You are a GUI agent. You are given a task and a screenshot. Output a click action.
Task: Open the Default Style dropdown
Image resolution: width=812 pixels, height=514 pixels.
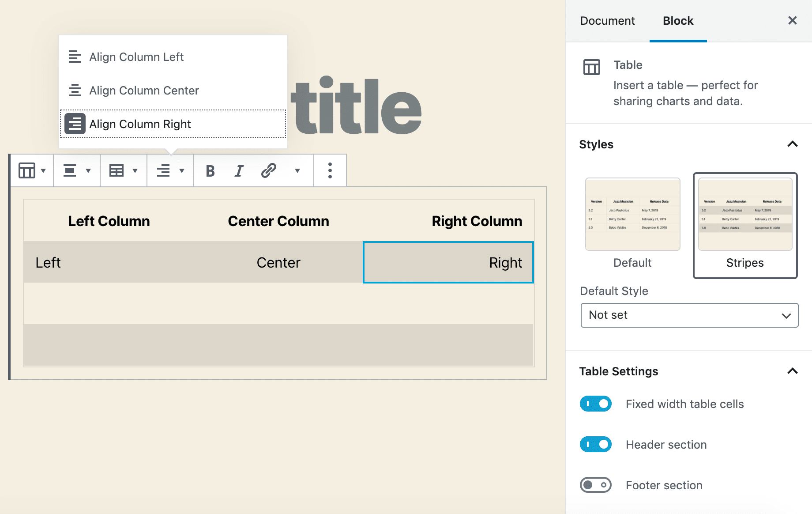(x=689, y=315)
